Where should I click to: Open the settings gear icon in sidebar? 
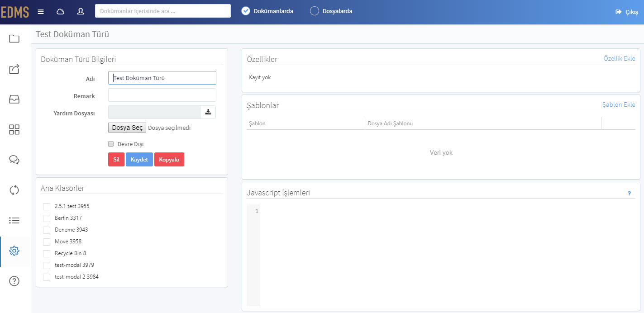coord(14,251)
